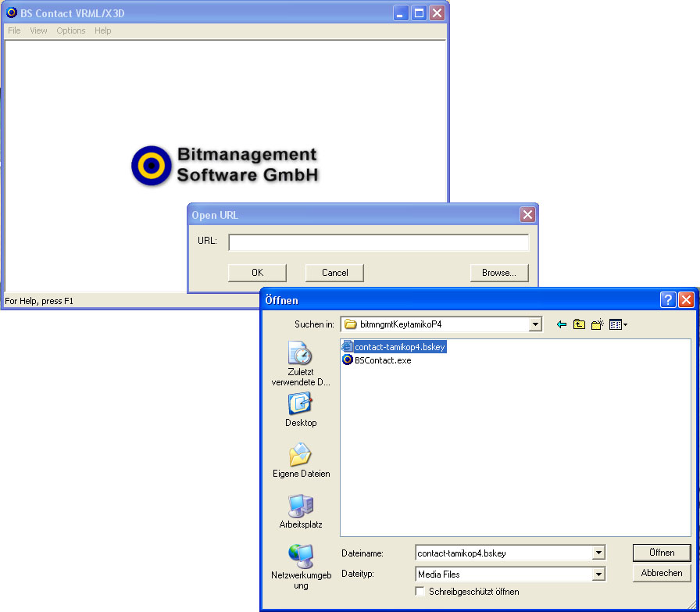
Task: Open Zuletzt verwendete Dokumente shortcut
Action: point(301,363)
